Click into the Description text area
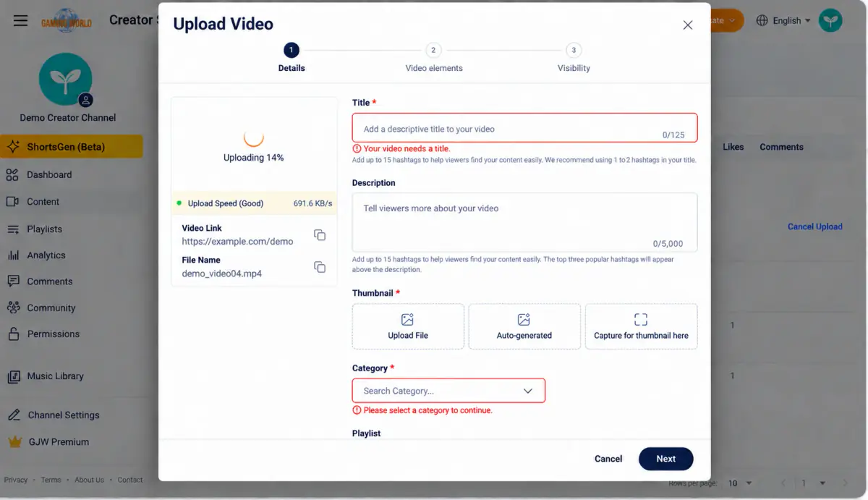 point(524,222)
